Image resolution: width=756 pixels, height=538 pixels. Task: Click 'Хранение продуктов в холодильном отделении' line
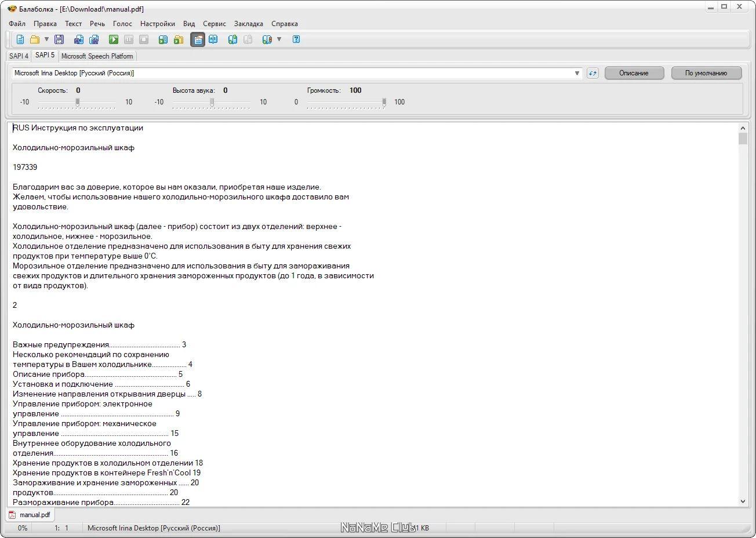[x=108, y=463]
